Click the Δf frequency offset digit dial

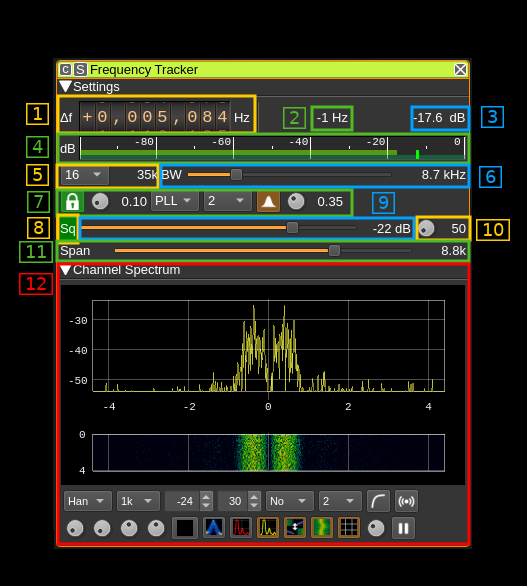[155, 117]
